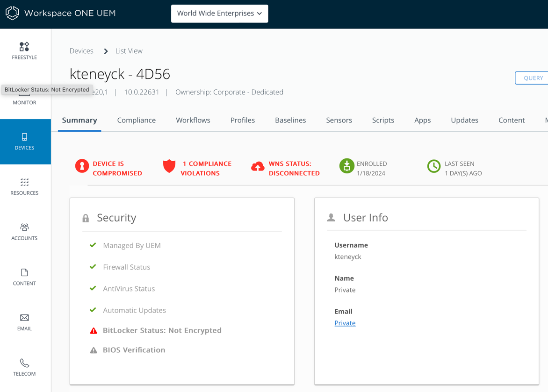
Task: Open the Updates tab
Action: point(464,120)
